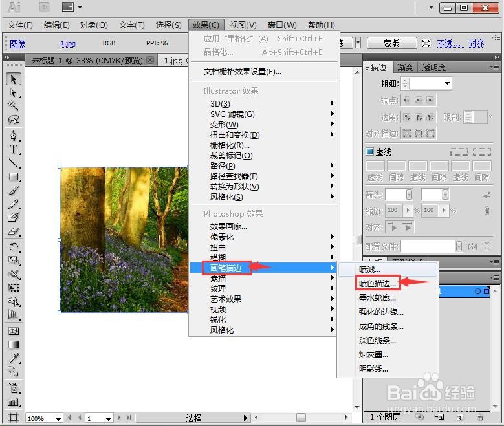Select the Scale tool
The image size is (504, 426).
tap(13, 261)
